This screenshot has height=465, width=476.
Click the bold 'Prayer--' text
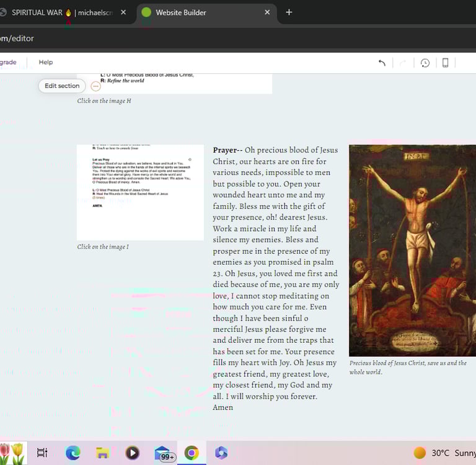point(227,150)
